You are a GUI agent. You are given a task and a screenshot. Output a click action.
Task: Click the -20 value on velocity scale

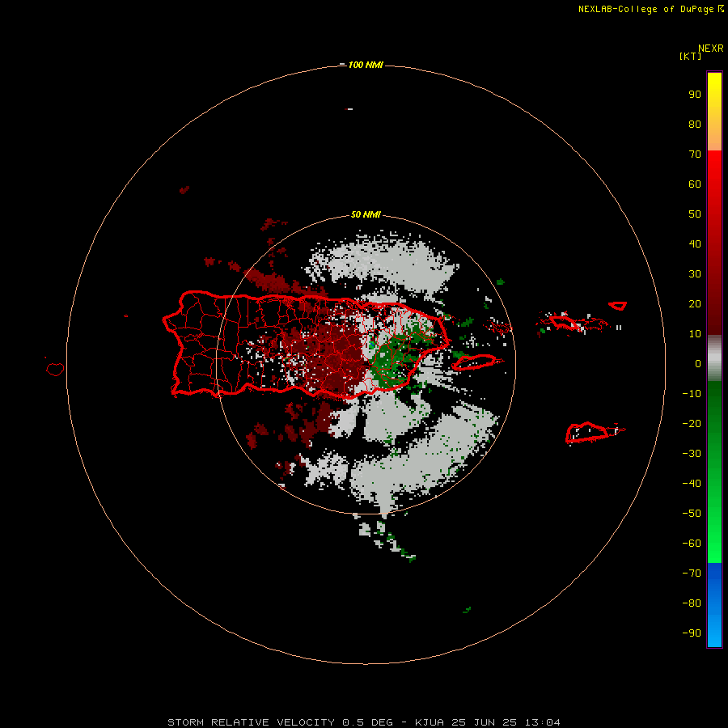click(x=692, y=423)
